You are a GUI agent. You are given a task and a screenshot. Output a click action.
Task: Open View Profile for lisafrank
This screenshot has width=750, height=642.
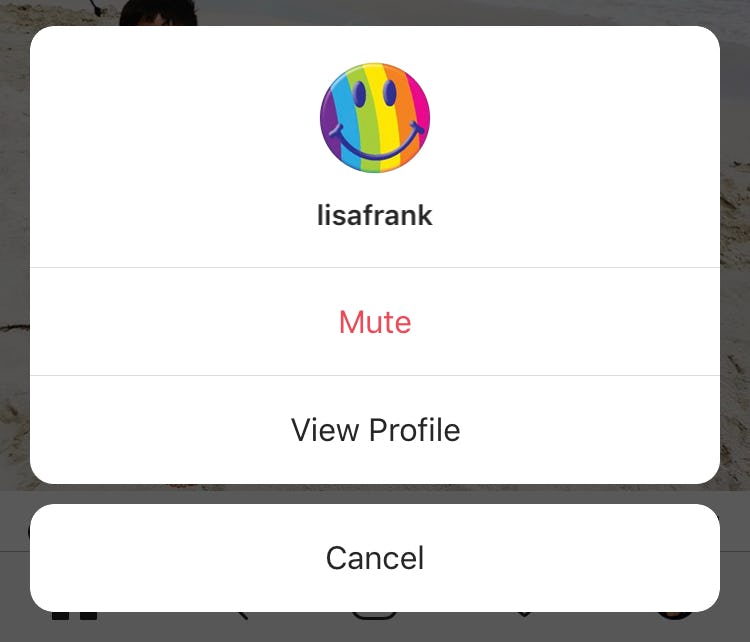[375, 430]
